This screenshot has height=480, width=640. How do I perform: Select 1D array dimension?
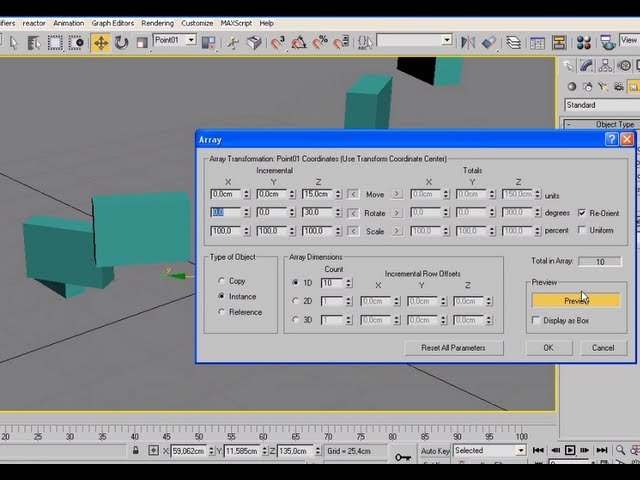click(296, 282)
